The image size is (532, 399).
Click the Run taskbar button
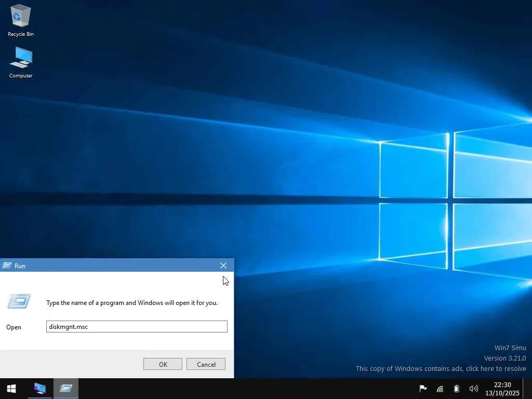66,389
